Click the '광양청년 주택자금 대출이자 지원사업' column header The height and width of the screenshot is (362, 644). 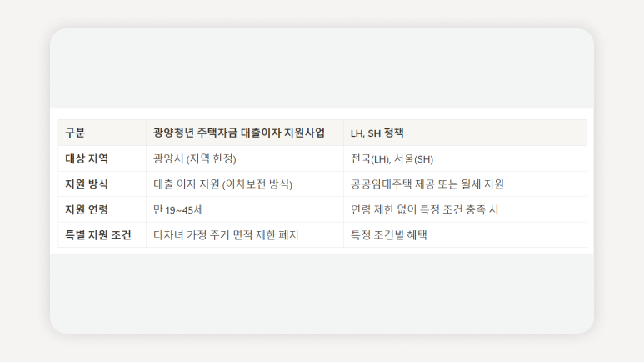[x=245, y=133]
